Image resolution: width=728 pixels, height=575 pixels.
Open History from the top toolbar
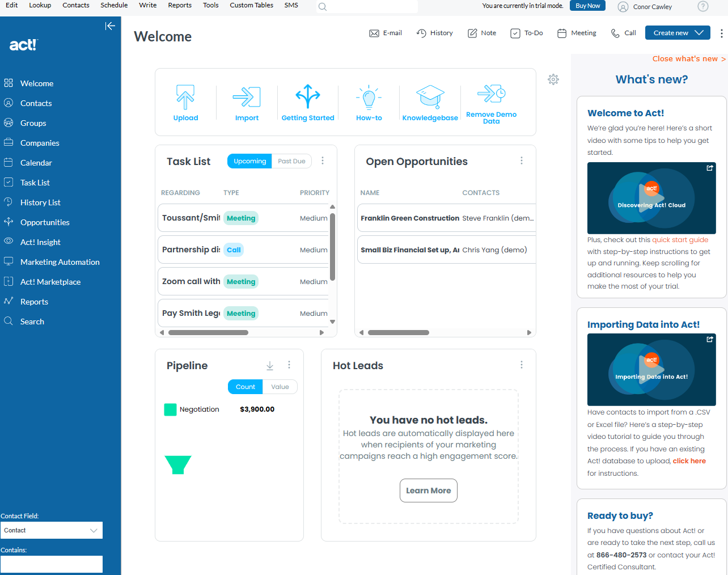pos(435,33)
